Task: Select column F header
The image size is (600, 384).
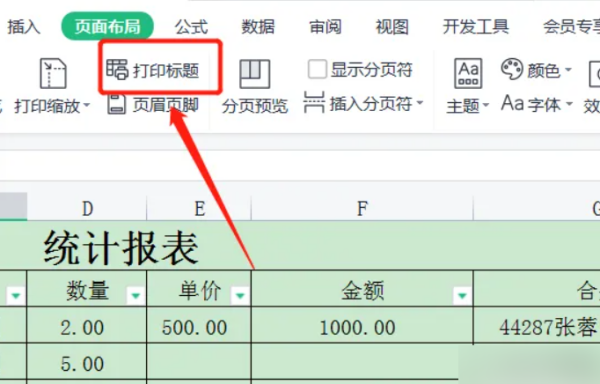Action: point(362,208)
